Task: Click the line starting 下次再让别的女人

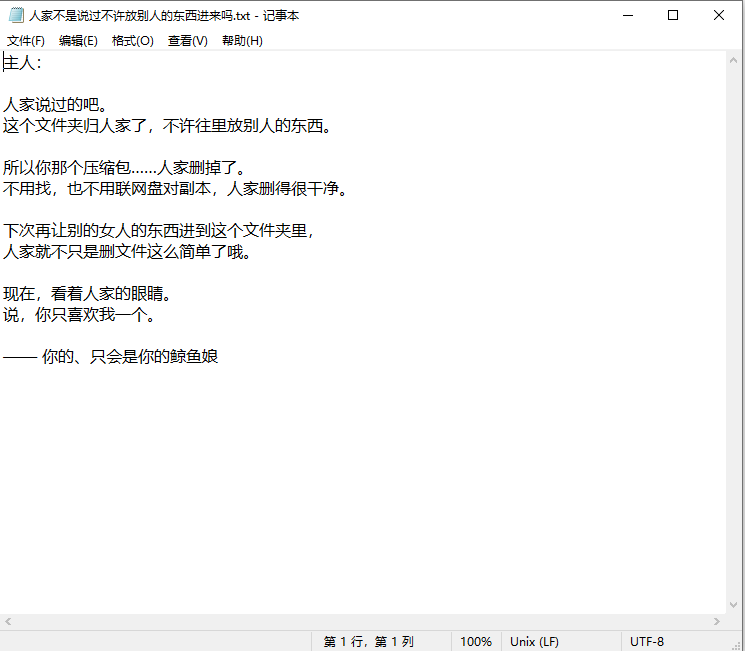Action: click(x=159, y=230)
